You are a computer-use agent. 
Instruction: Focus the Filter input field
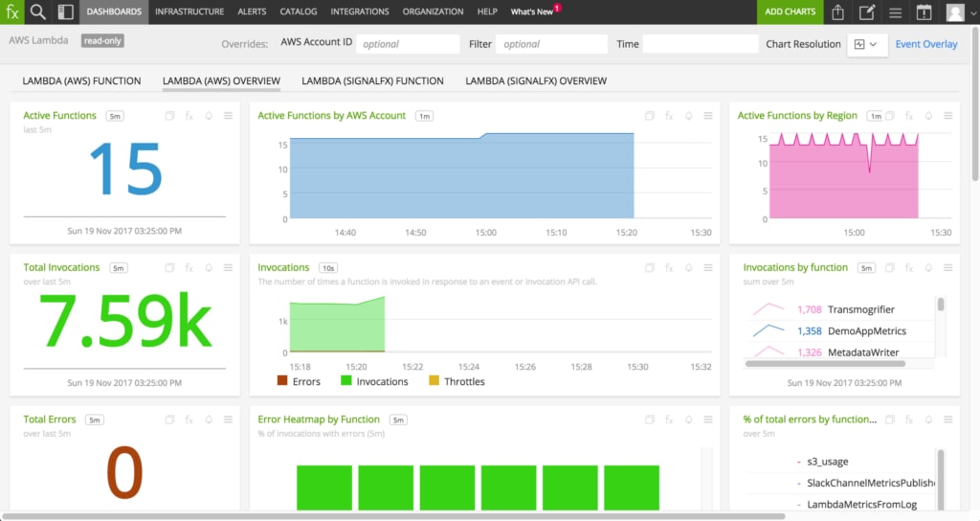(551, 44)
